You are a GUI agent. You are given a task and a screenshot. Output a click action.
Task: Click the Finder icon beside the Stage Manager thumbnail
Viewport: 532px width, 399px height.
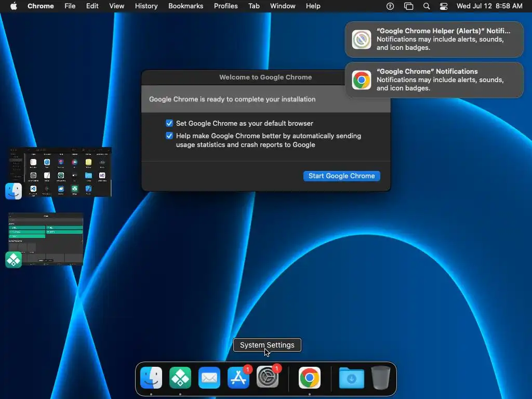coord(14,191)
